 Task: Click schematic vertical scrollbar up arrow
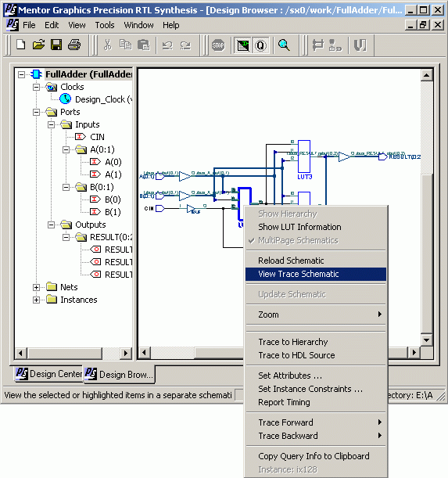coord(427,75)
